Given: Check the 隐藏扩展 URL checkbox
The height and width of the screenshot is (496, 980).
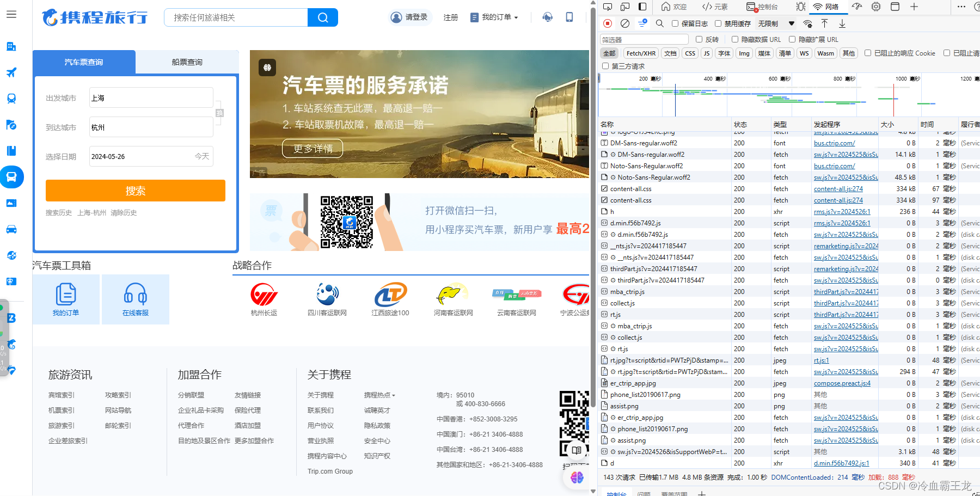Looking at the screenshot, I should [x=792, y=39].
